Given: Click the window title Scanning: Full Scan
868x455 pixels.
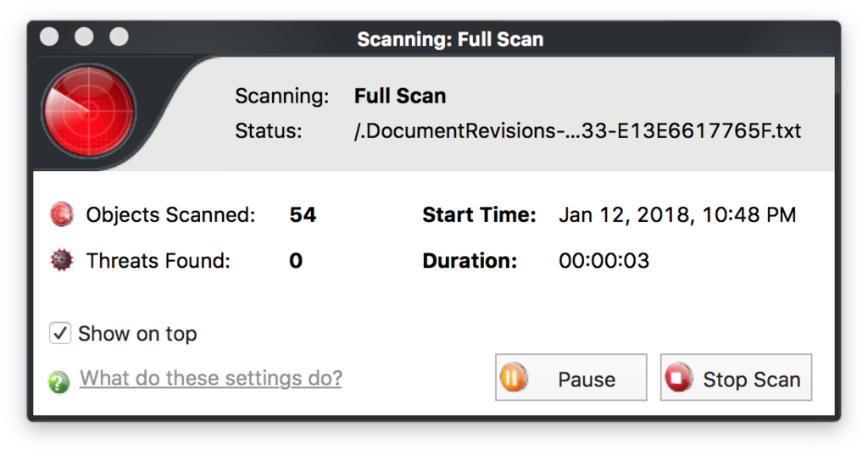Looking at the screenshot, I should click(450, 39).
